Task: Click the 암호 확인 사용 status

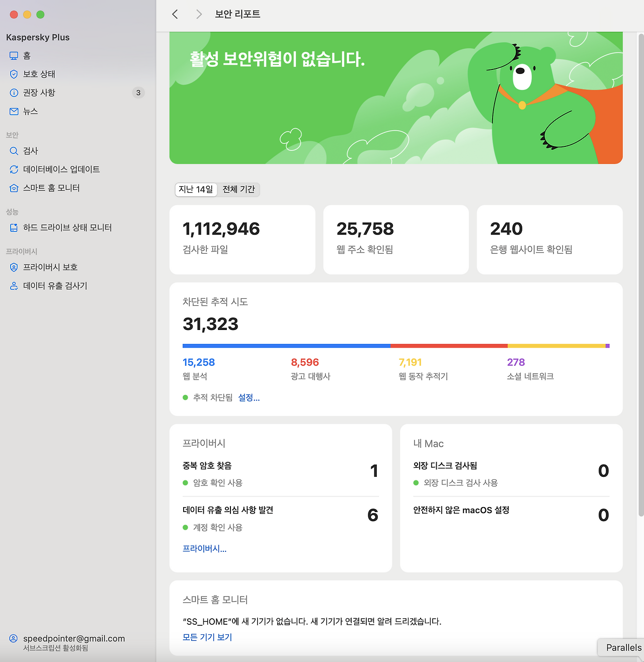Action: click(x=218, y=483)
